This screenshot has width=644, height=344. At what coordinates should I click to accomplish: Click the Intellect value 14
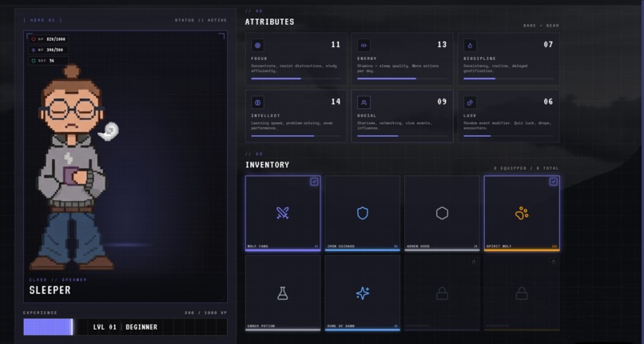click(x=336, y=102)
